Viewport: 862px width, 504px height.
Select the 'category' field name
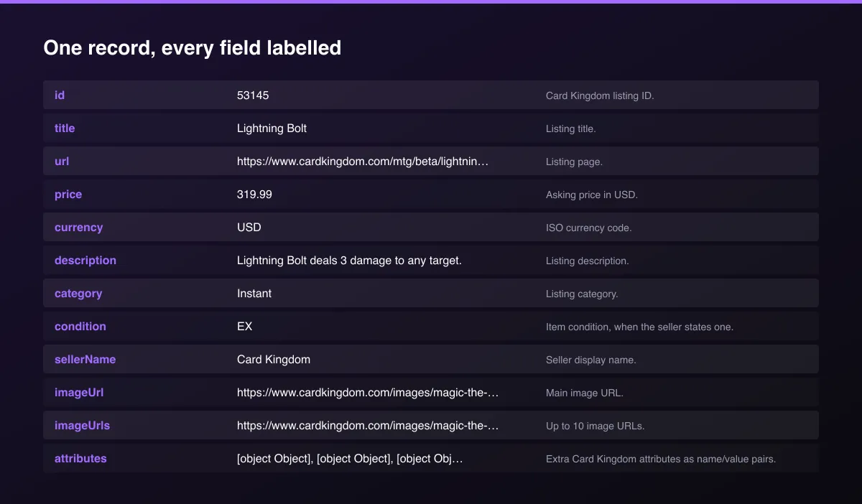pos(78,293)
